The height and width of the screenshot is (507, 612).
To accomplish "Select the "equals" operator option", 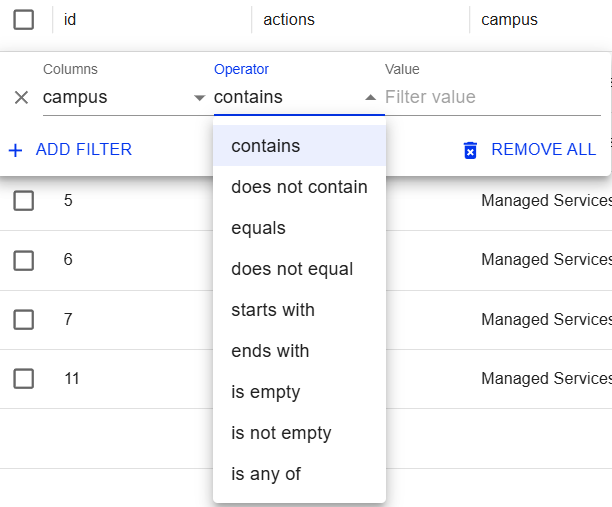I will (258, 228).
